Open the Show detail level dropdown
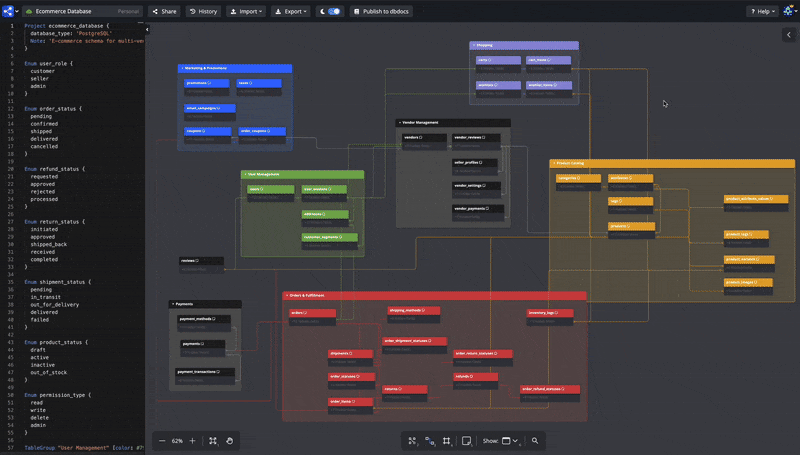This screenshot has width=800, height=455. coord(509,440)
